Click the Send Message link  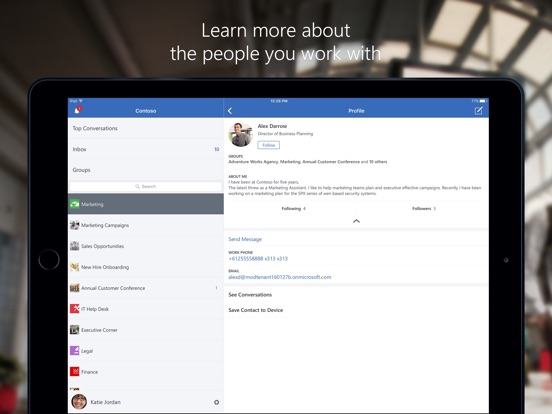pos(245,239)
